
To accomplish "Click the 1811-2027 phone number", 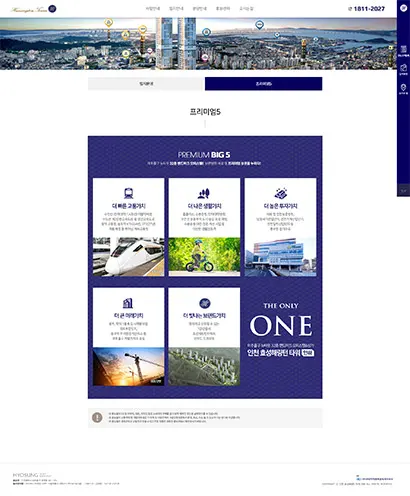I will pyautogui.click(x=366, y=9).
